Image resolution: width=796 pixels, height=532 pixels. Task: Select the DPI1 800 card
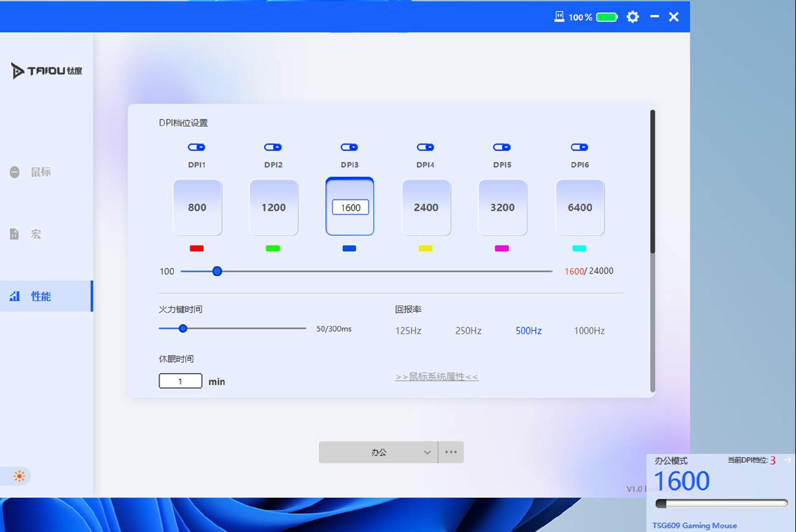(x=197, y=207)
